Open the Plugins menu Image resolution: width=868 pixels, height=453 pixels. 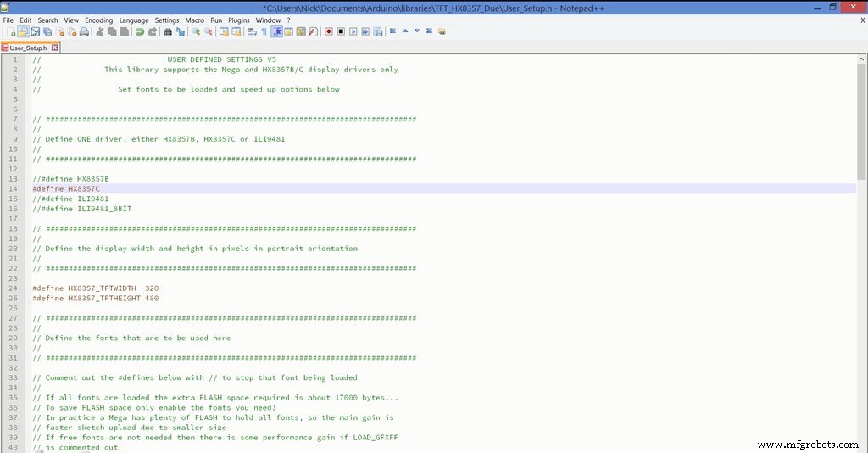[x=239, y=20]
